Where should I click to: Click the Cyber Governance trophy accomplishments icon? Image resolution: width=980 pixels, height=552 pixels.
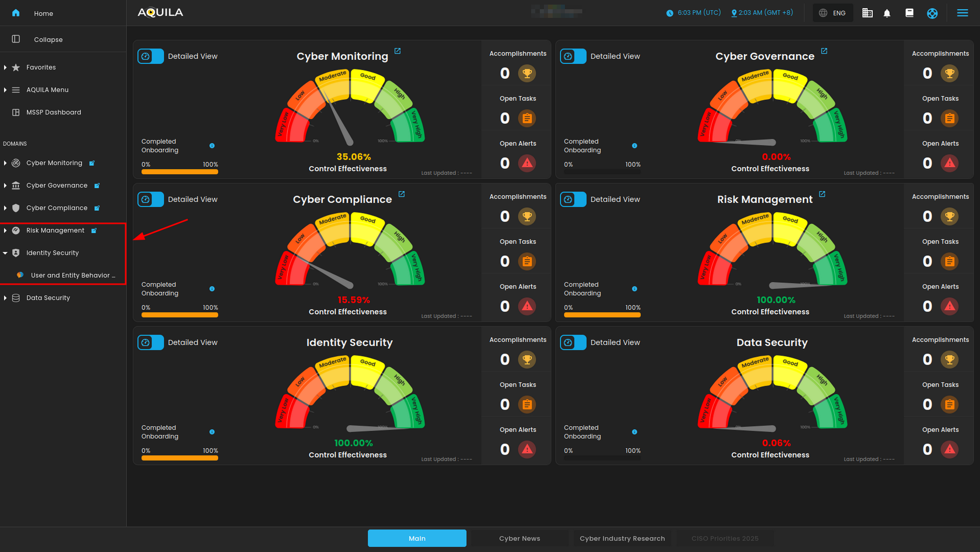coord(949,73)
